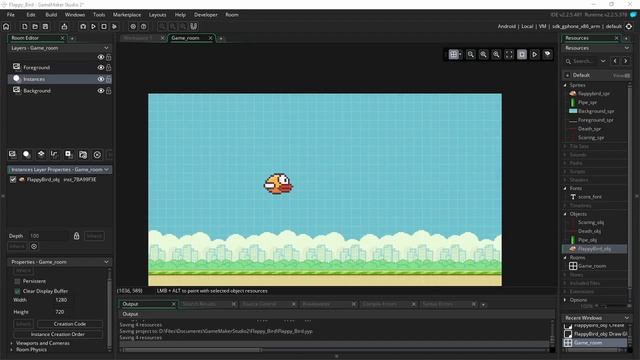This screenshot has height=360, width=640.
Task: Create a new asset layer icon
Action: (69, 154)
